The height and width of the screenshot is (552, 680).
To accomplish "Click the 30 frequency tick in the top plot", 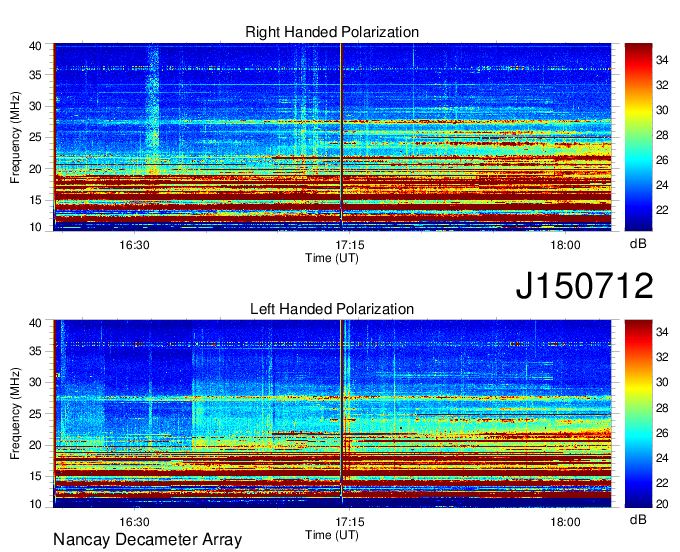I will [x=35, y=106].
